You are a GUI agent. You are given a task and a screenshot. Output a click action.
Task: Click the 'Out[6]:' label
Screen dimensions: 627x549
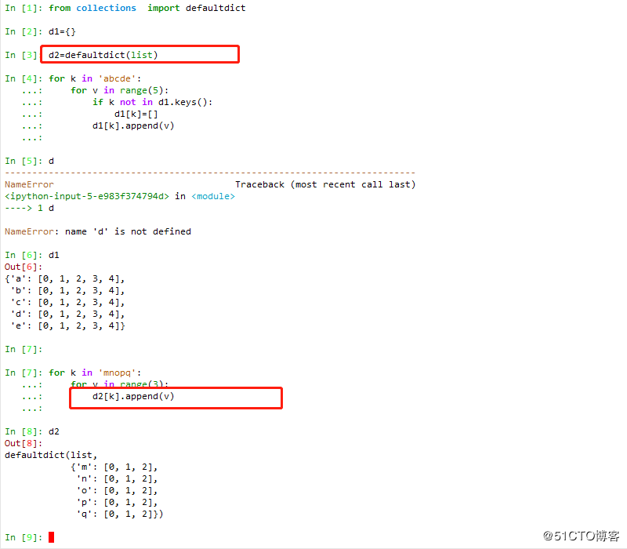point(23,267)
